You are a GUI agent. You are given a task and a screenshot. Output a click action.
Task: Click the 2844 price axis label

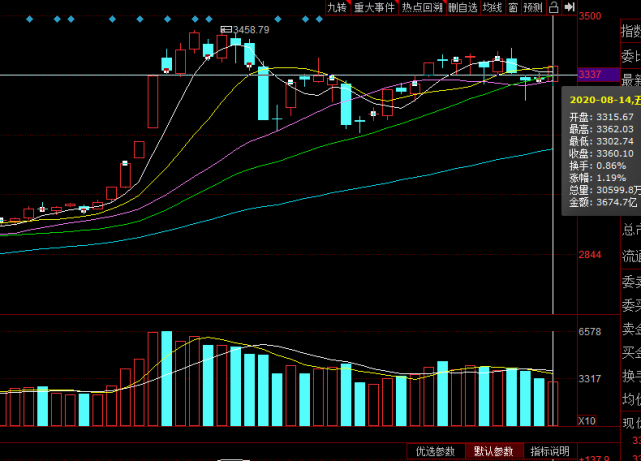click(x=590, y=255)
